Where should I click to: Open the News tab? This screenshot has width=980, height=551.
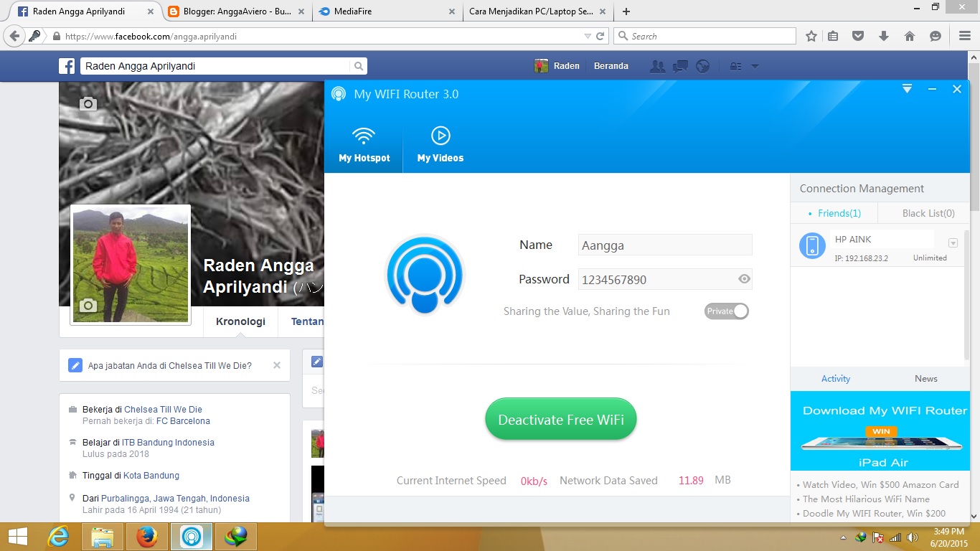(925, 378)
